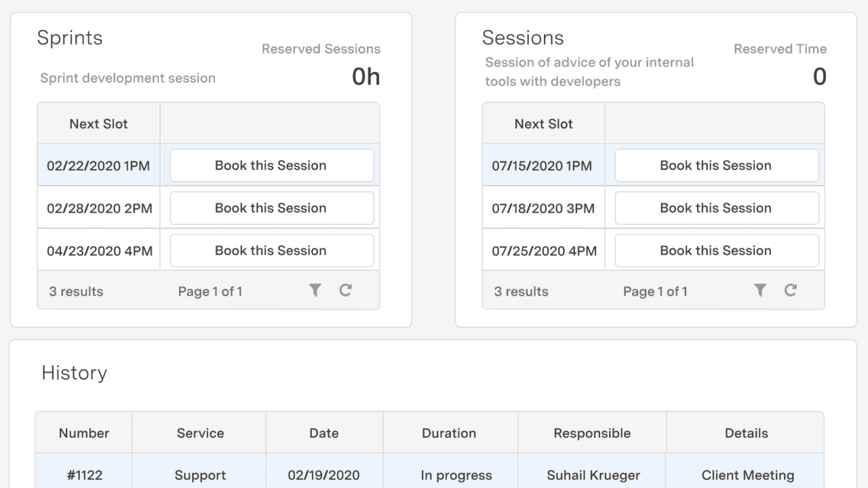Click the Sessions card heading

point(523,38)
